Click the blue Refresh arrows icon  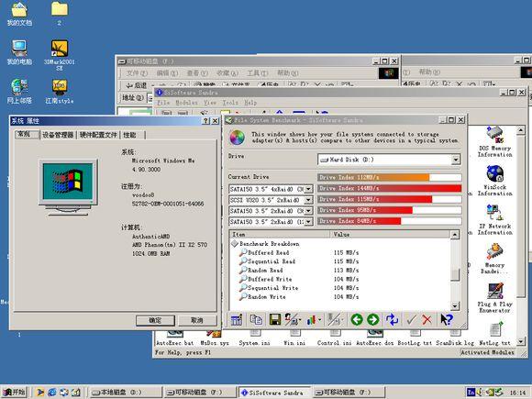click(x=392, y=319)
